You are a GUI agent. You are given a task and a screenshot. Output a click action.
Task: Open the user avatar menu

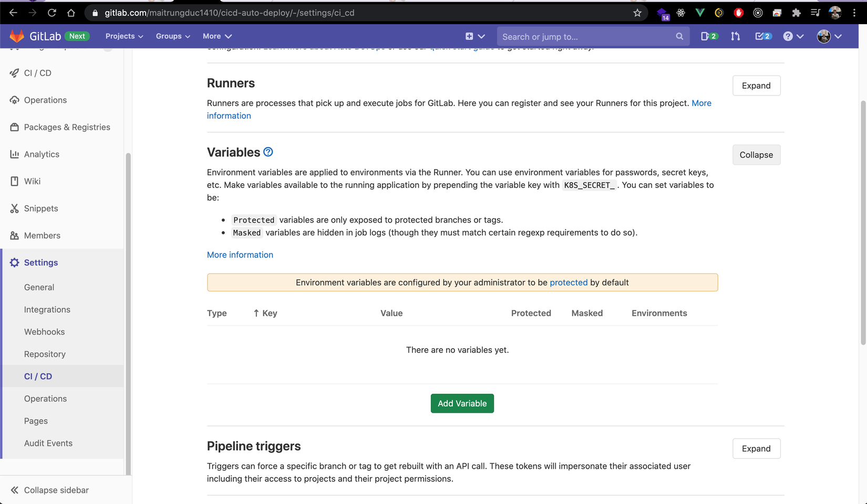point(829,36)
